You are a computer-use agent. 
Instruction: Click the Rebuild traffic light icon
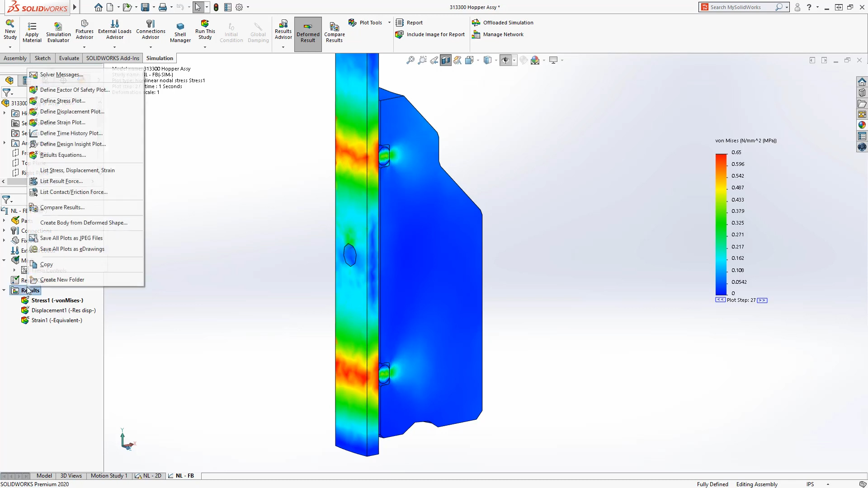tap(216, 7)
